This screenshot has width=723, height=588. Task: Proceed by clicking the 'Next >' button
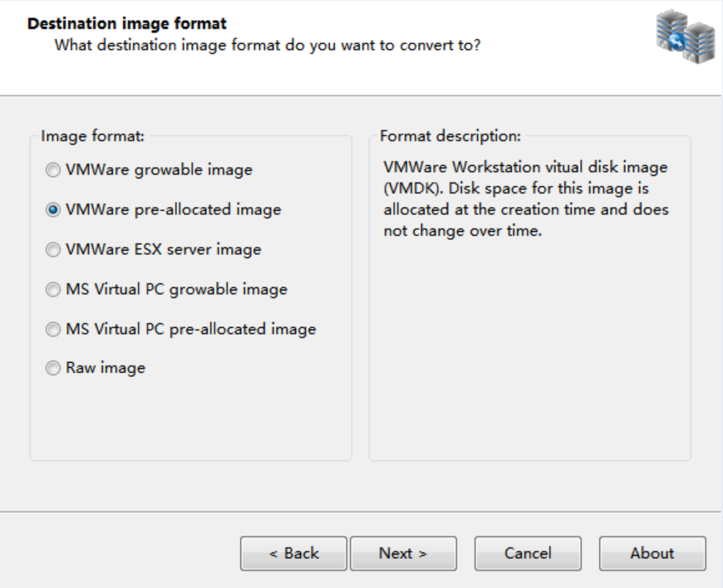pyautogui.click(x=403, y=553)
